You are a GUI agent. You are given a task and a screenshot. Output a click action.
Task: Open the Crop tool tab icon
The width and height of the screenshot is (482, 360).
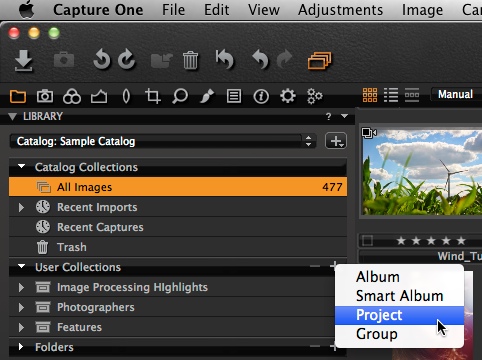(153, 96)
